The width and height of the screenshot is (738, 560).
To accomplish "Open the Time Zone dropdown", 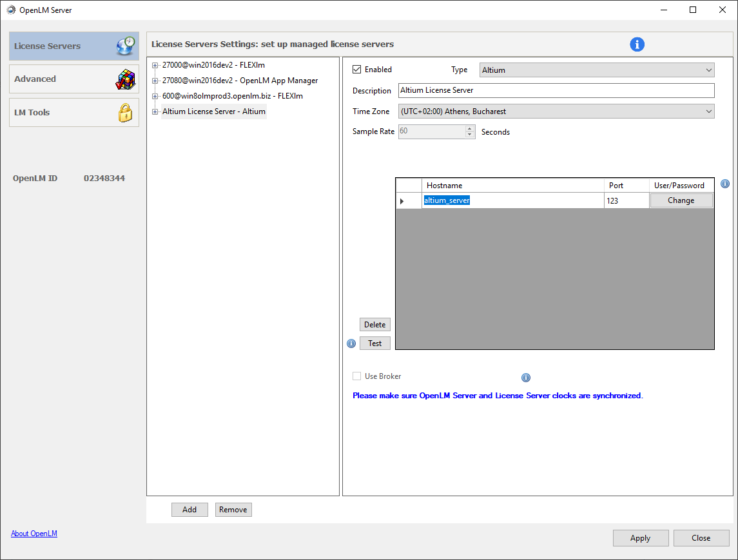I will (x=556, y=111).
